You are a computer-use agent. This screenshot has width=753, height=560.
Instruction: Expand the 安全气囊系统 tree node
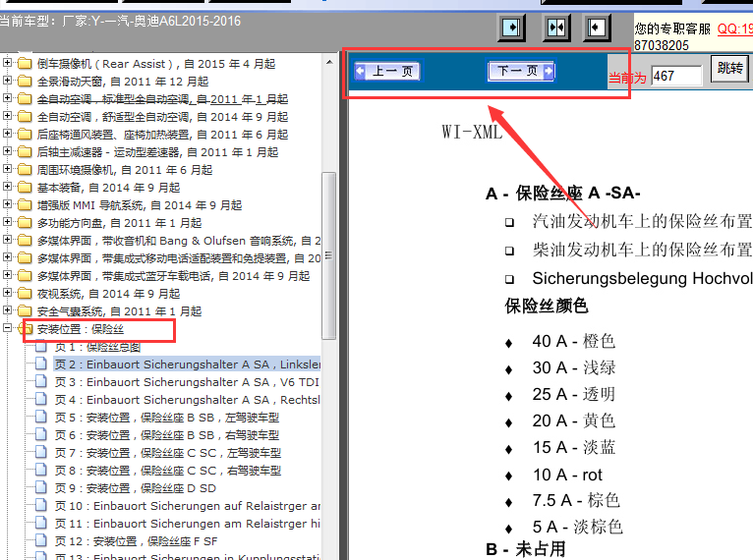coord(7,310)
